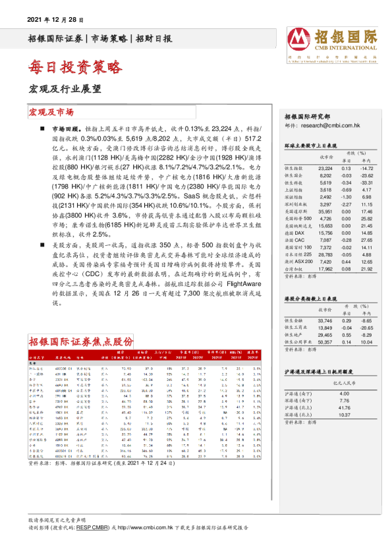The height and width of the screenshot is (555, 392).
Task: Click the 沪港通及深港通上日耗用额度 table title
Action: 319,372
